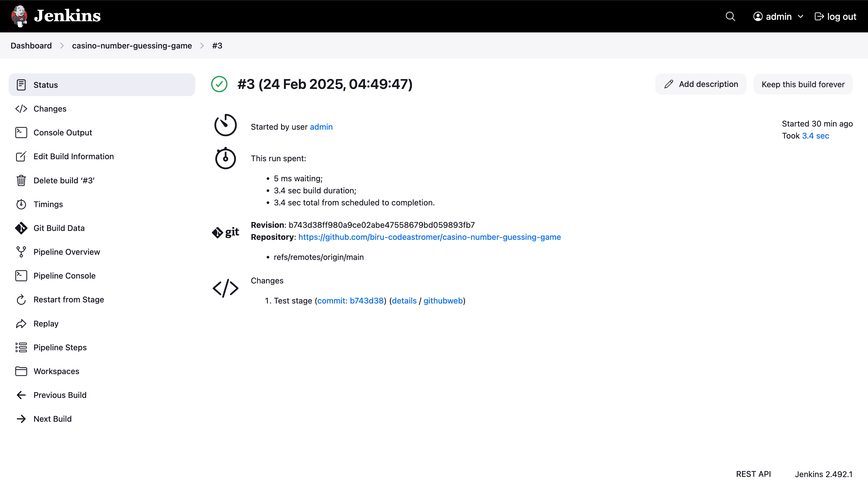Click the REST API footer link
This screenshot has height=492, width=868.
pyautogui.click(x=753, y=474)
